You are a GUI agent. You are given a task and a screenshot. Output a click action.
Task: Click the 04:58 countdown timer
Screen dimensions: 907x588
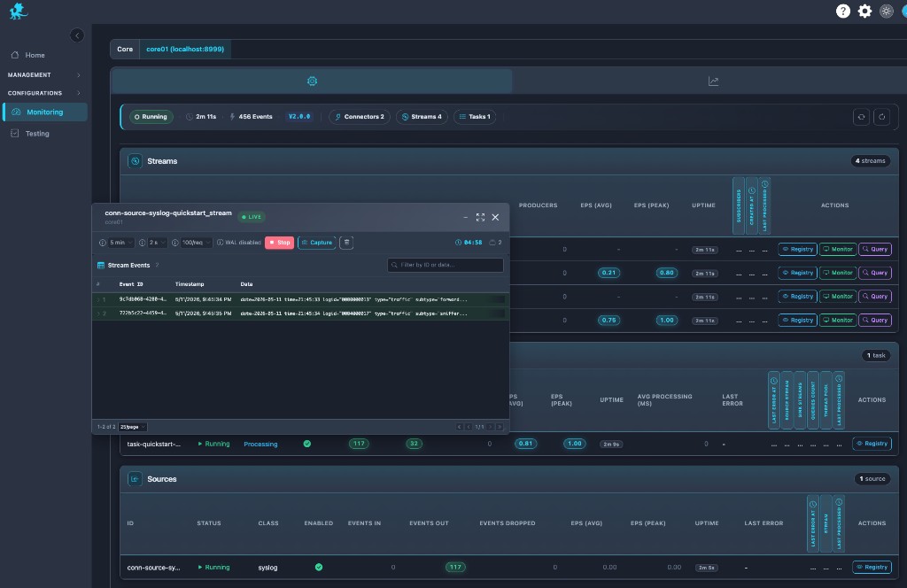coord(469,243)
